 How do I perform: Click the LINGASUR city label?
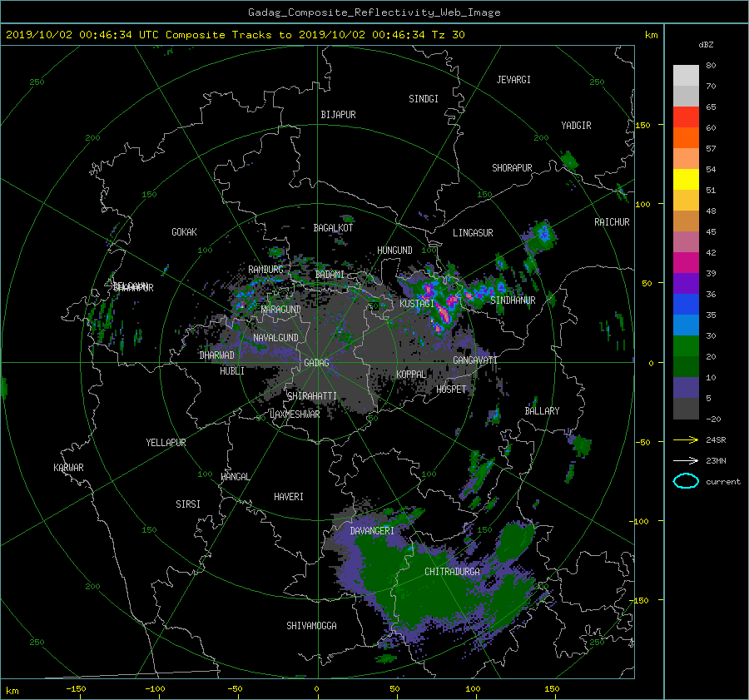point(473,233)
